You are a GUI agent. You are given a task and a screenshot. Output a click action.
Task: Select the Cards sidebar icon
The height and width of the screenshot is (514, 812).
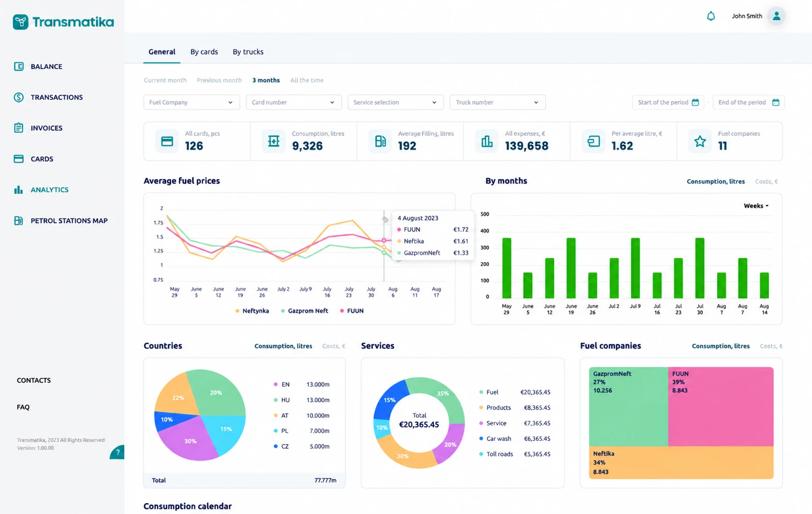[19, 159]
